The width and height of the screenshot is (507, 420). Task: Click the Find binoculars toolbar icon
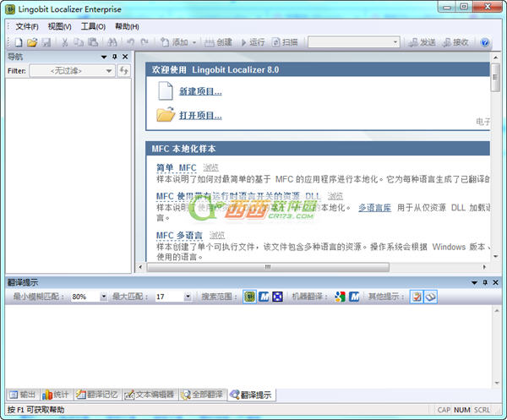coord(112,42)
